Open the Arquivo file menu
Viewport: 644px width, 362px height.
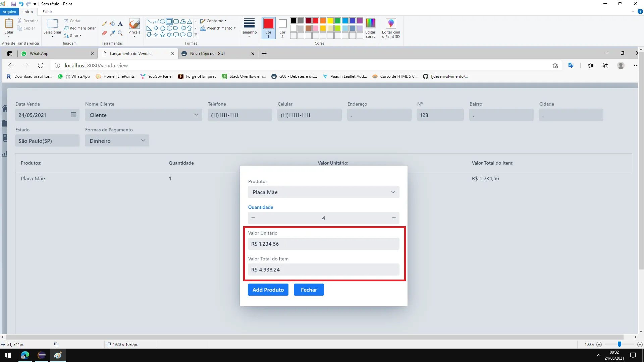[9, 12]
